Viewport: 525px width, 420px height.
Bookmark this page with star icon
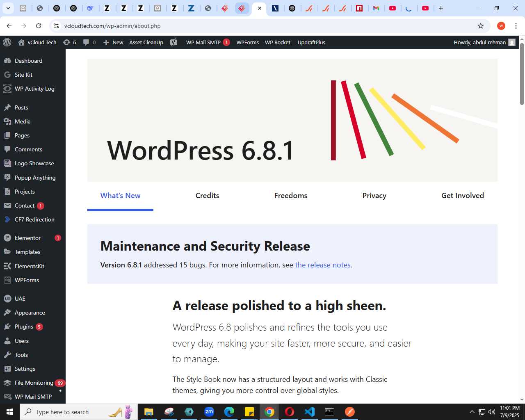pos(481,26)
